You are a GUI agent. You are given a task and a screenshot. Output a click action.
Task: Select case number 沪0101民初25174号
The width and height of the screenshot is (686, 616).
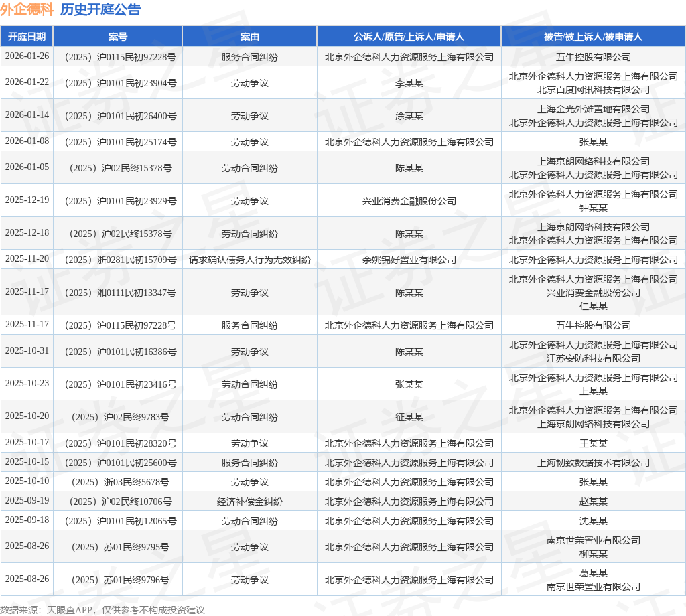(121, 142)
